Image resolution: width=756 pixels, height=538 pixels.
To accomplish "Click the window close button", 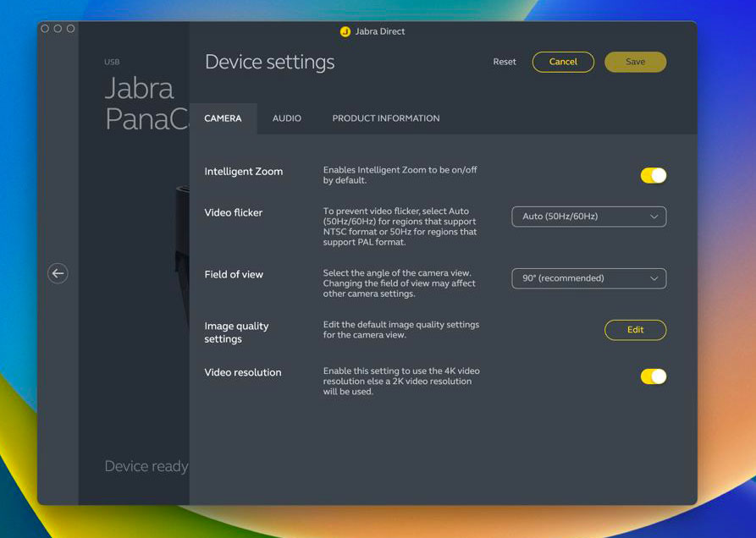I will pyautogui.click(x=45, y=29).
